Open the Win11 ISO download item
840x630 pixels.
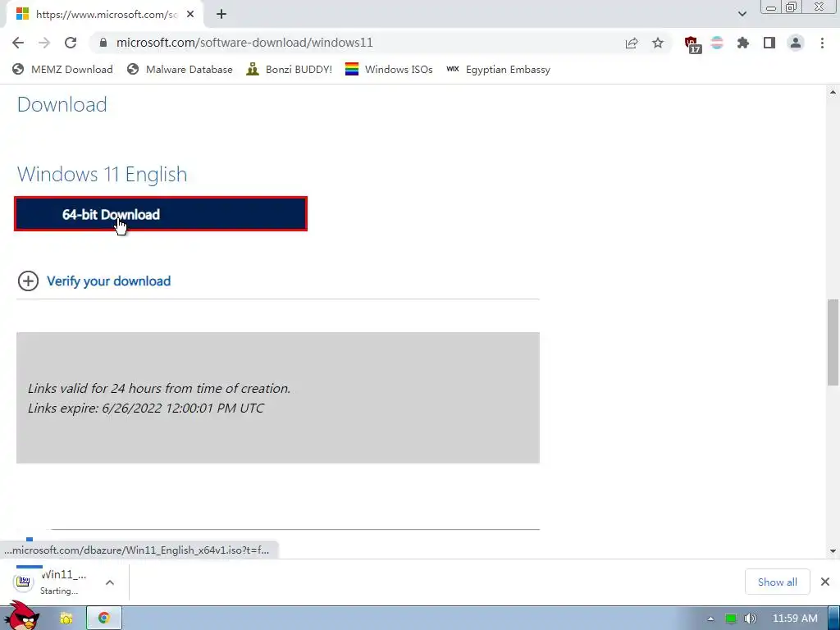(x=51, y=582)
